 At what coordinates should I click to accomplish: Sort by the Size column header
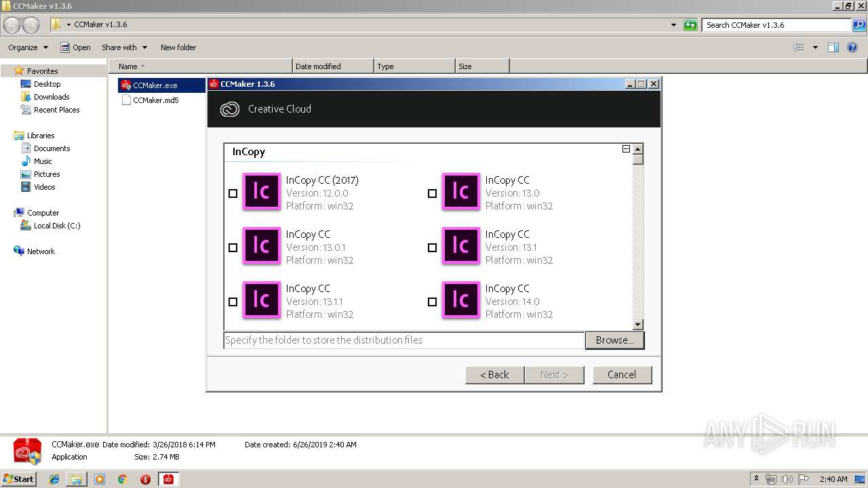click(482, 66)
